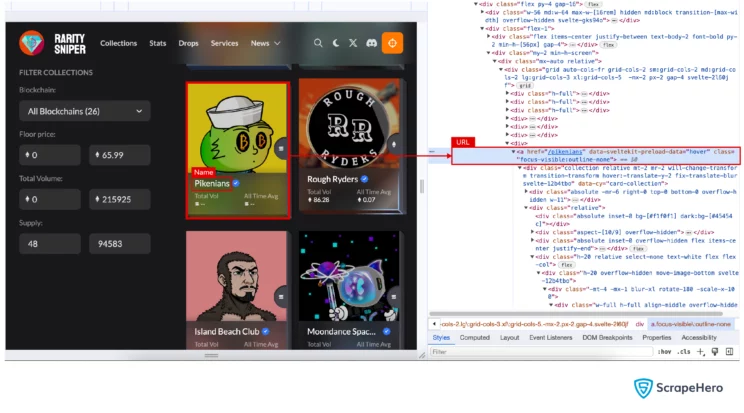744x413 pixels.
Task: Collapse the div class="mx-auto relative" node
Action: [494, 61]
